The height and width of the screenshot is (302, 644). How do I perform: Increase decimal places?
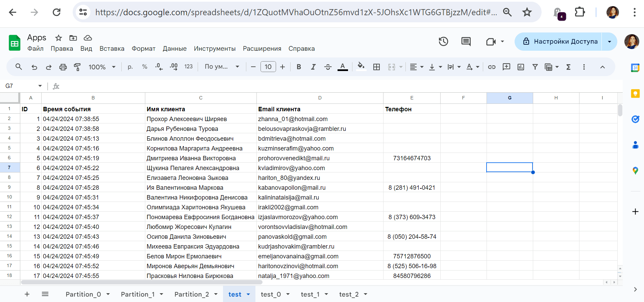pos(174,67)
